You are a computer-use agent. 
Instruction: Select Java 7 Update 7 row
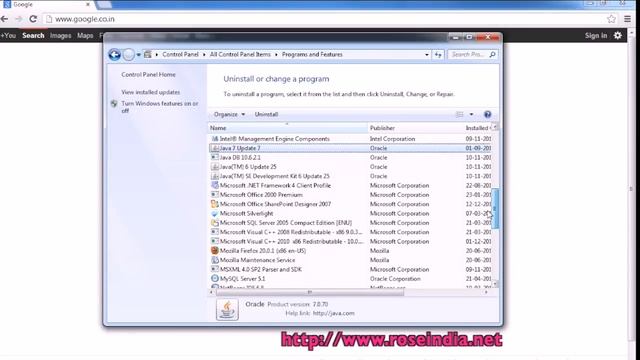tap(351, 148)
